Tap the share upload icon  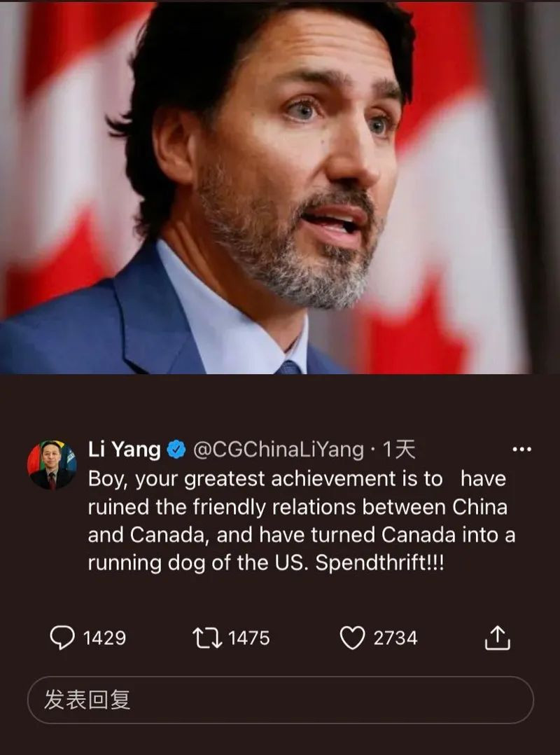click(497, 638)
